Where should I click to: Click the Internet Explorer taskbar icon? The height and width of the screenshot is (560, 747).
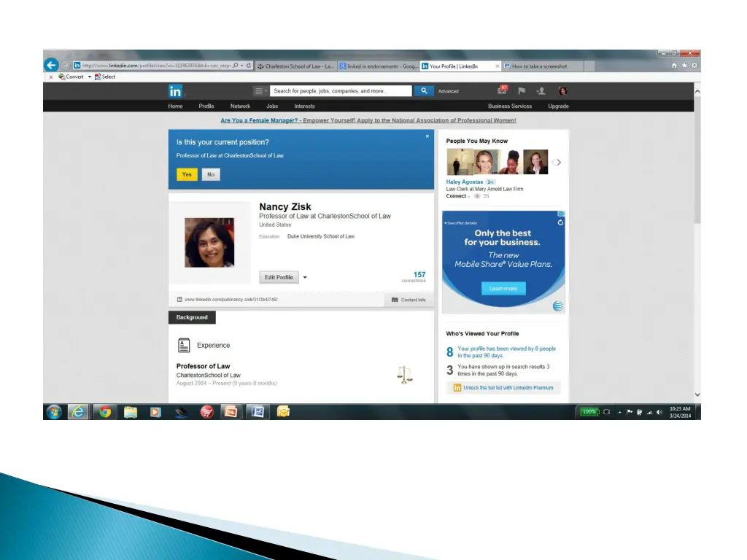coord(78,412)
